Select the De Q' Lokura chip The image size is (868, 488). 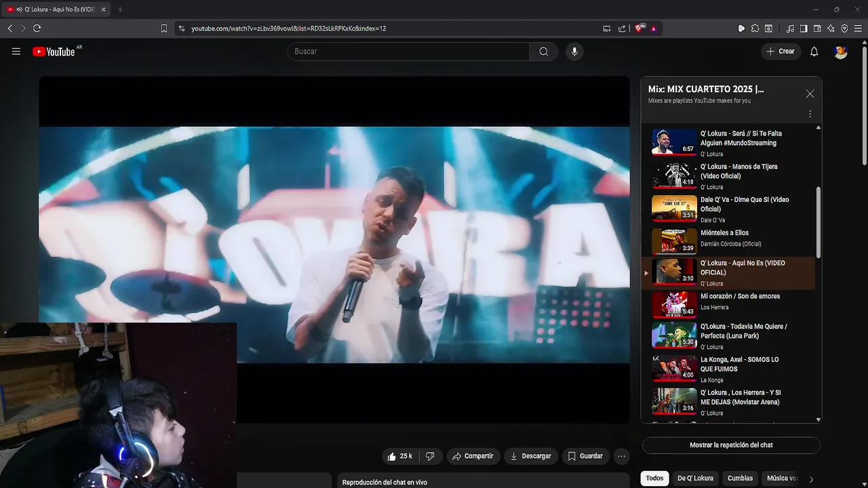(695, 479)
